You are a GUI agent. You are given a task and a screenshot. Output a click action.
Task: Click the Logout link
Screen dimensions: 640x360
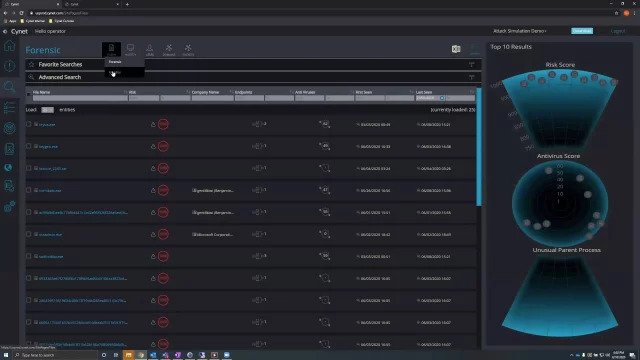tap(618, 31)
